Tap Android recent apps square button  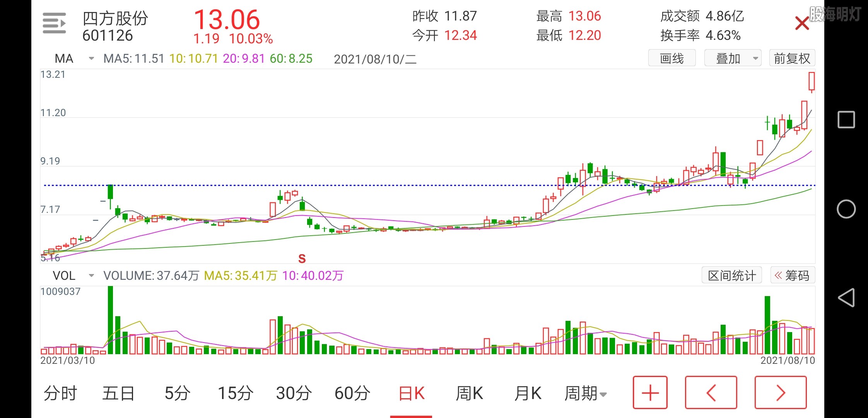[846, 120]
